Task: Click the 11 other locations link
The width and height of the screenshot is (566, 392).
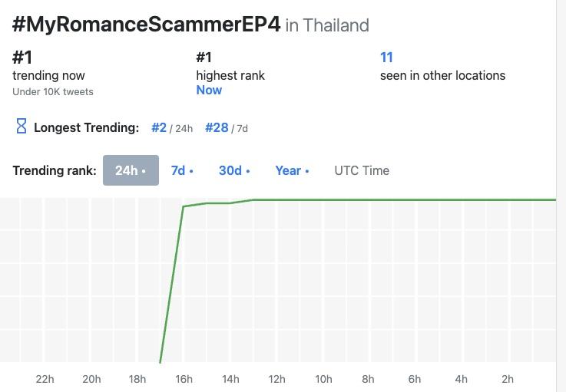Action: pyautogui.click(x=386, y=58)
